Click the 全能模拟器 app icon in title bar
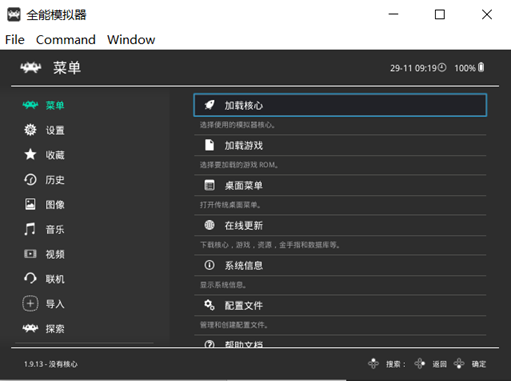Image resolution: width=511 pixels, height=381 pixels. point(14,15)
